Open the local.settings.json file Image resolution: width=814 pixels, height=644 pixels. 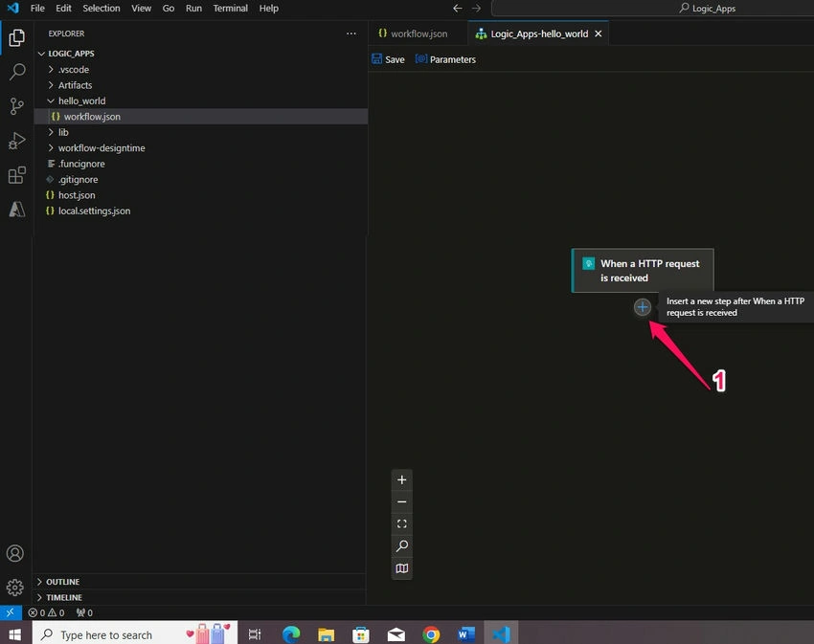pyautogui.click(x=201, y=211)
